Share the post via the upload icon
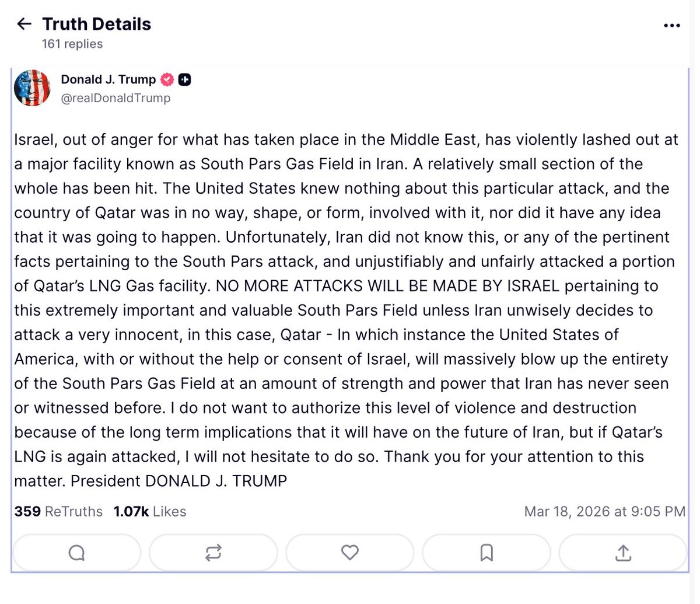Viewport: 700px width, 604px height. tap(622, 552)
